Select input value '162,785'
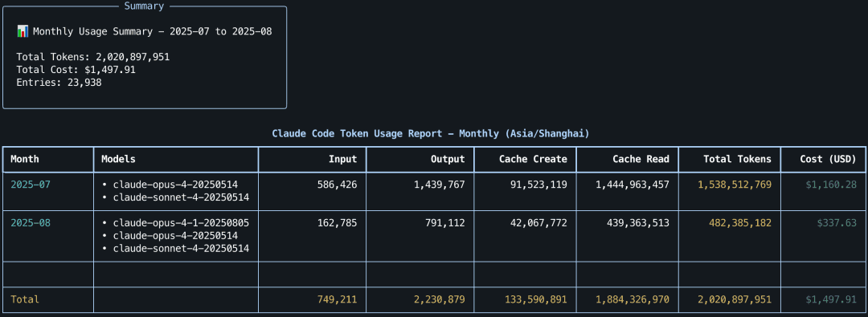The width and height of the screenshot is (868, 317). coord(338,223)
